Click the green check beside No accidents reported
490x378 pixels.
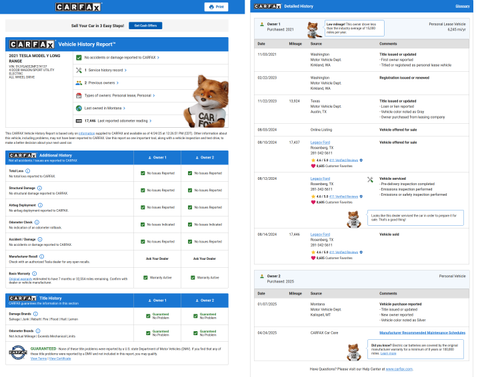[x=79, y=58]
